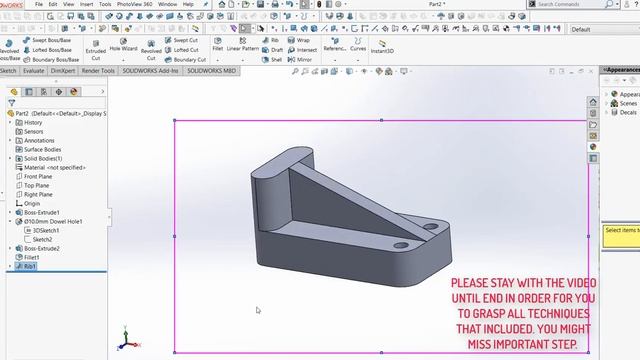
Task: Expand the Scenes node in task pane
Action: (x=607, y=103)
